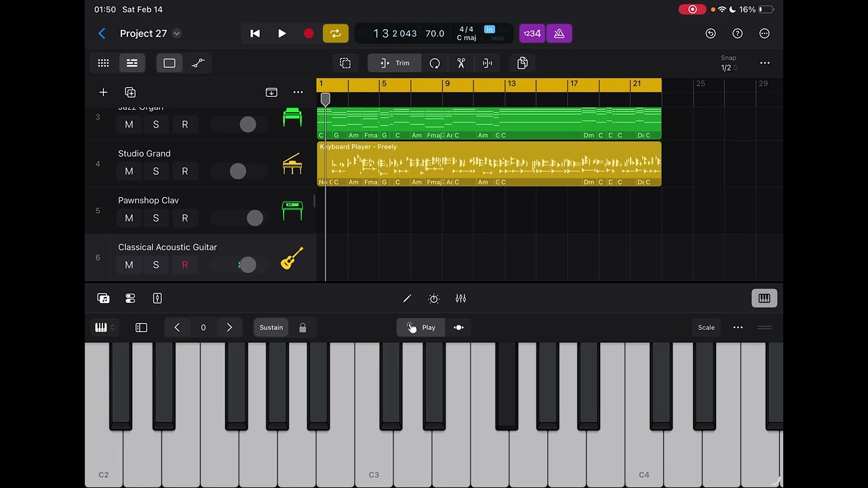Image resolution: width=868 pixels, height=488 pixels.
Task: Select the stretch tool icon
Action: (488, 63)
